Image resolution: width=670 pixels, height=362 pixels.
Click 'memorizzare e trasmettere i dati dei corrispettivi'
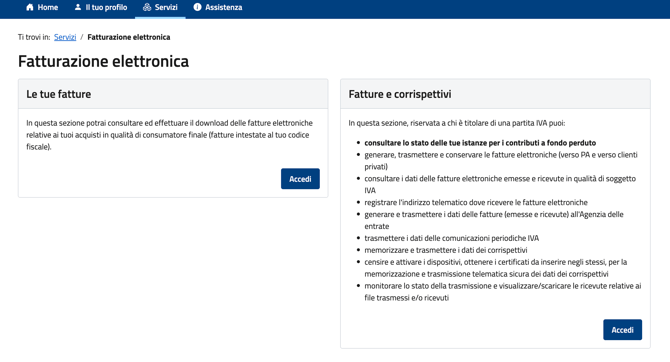pos(446,250)
